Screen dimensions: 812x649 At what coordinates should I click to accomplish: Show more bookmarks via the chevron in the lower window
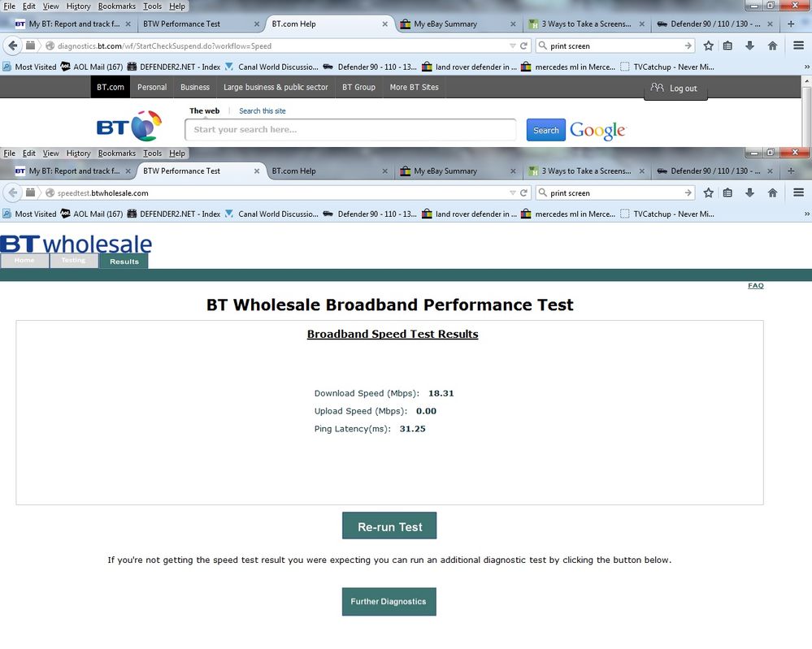pos(806,214)
